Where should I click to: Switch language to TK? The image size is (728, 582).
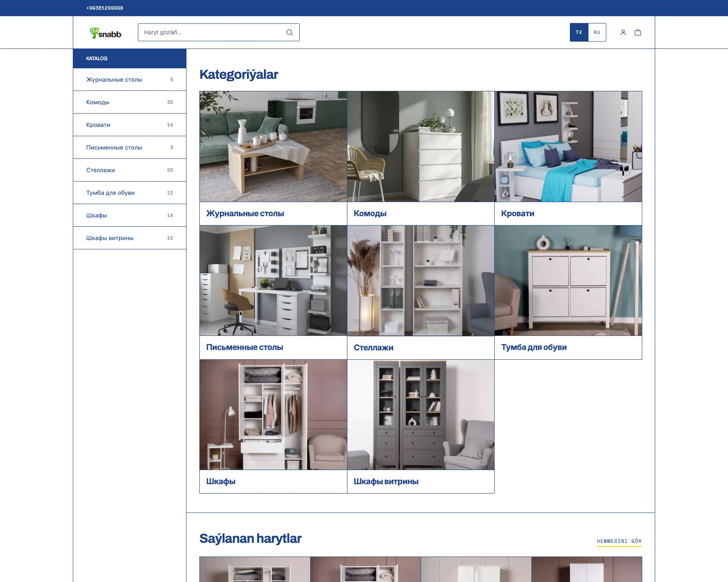579,32
